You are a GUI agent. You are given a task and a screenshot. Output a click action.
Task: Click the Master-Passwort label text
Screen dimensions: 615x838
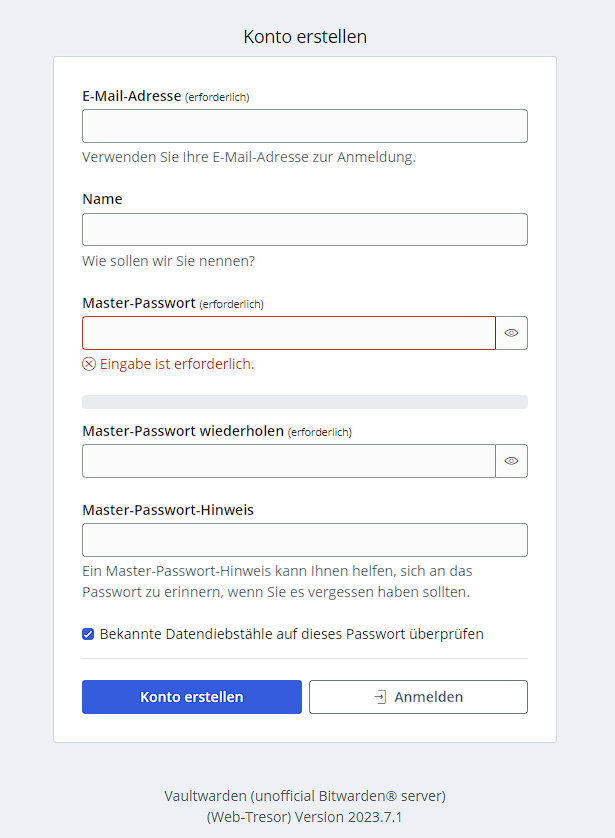click(138, 303)
